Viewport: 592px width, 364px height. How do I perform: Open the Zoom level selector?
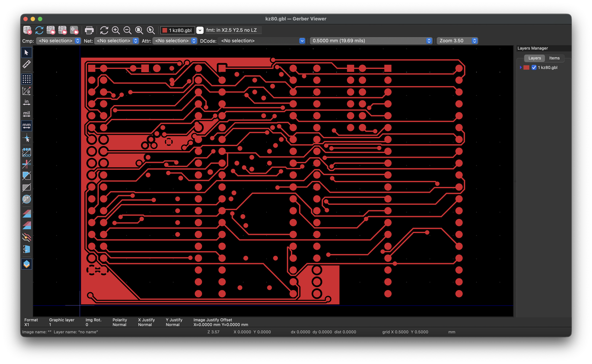tap(457, 41)
